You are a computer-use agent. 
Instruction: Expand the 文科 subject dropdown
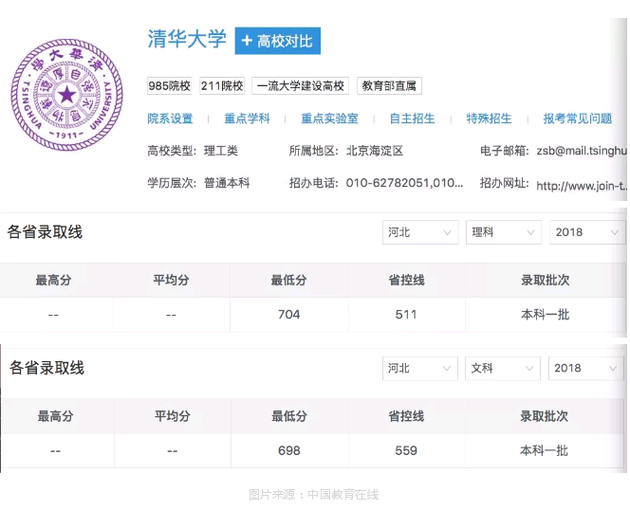coord(503,368)
